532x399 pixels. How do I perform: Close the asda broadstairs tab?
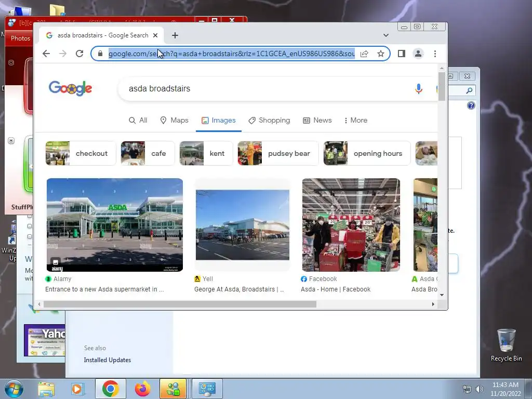(155, 35)
